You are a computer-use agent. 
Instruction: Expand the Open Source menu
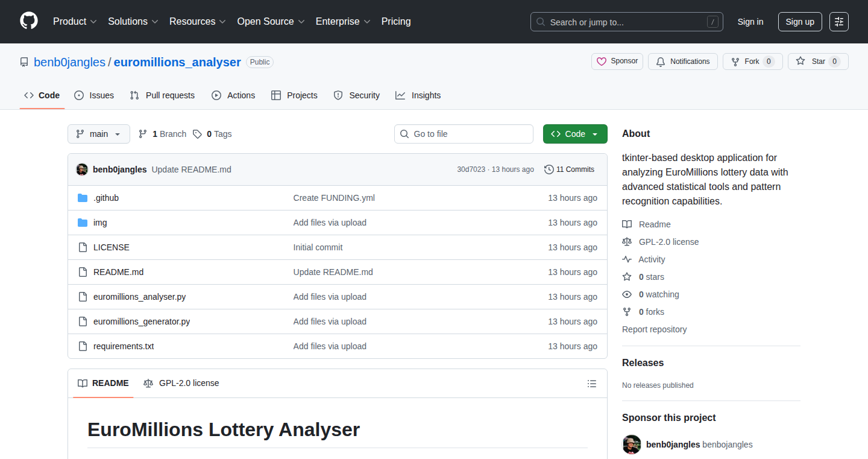[271, 22]
